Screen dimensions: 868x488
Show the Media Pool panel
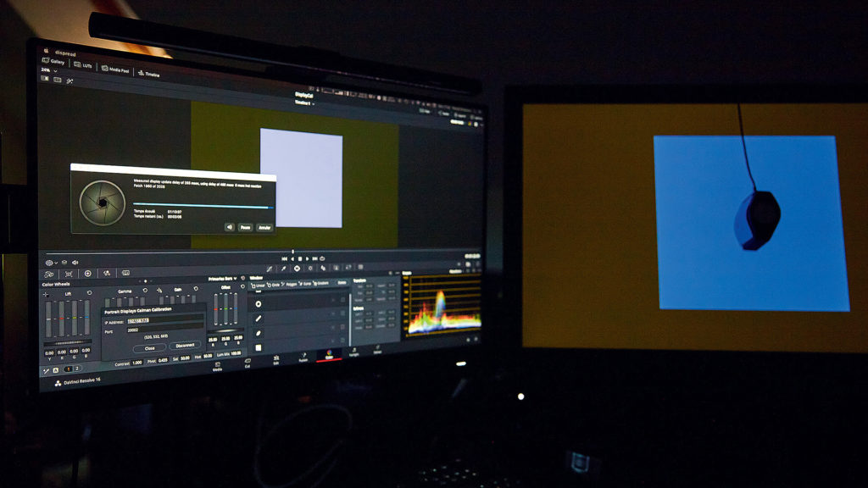pyautogui.click(x=117, y=69)
